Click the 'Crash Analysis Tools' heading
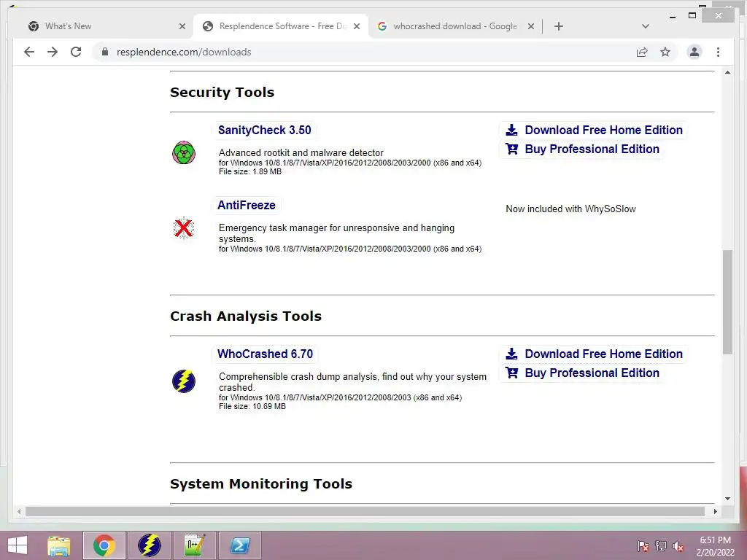Image resolution: width=747 pixels, height=560 pixels. (x=246, y=316)
